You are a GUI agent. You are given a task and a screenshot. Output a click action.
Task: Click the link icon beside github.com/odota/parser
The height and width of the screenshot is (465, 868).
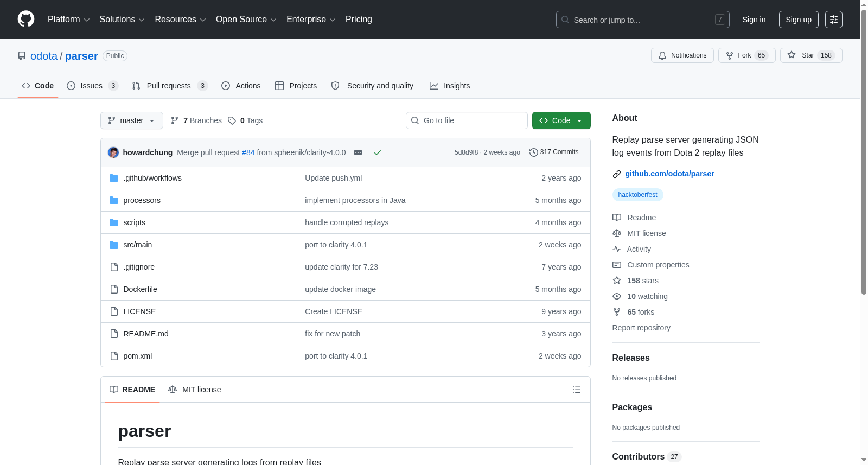[x=617, y=174]
